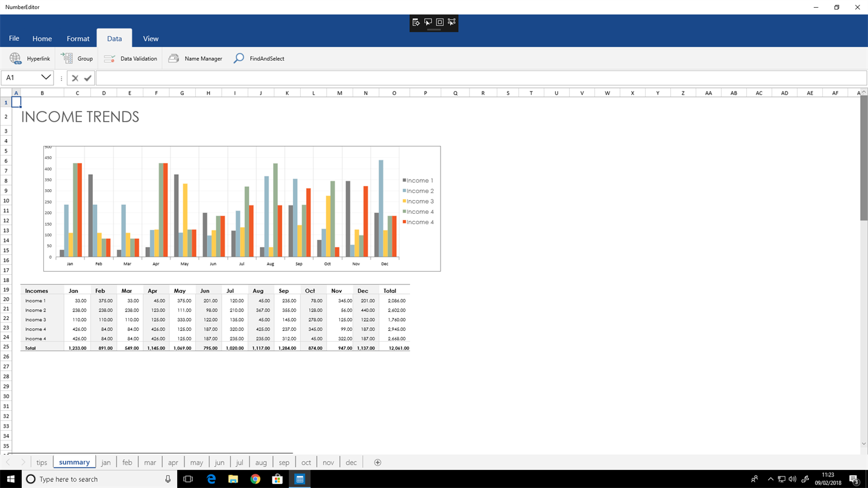Open the jan sheet tab
Screen dimensions: 868x488
106,463
